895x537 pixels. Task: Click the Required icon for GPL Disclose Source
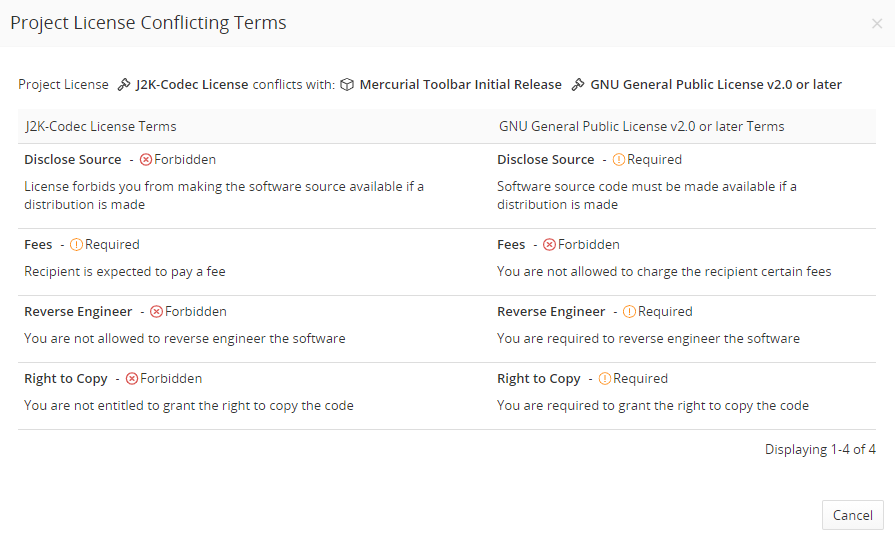(619, 160)
